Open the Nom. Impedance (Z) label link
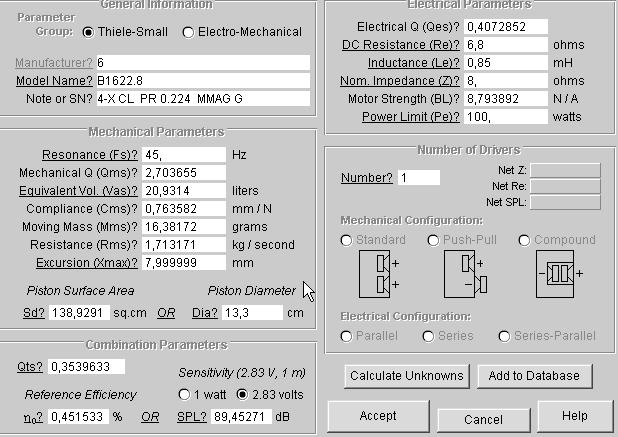The height and width of the screenshot is (437, 618). tap(400, 81)
